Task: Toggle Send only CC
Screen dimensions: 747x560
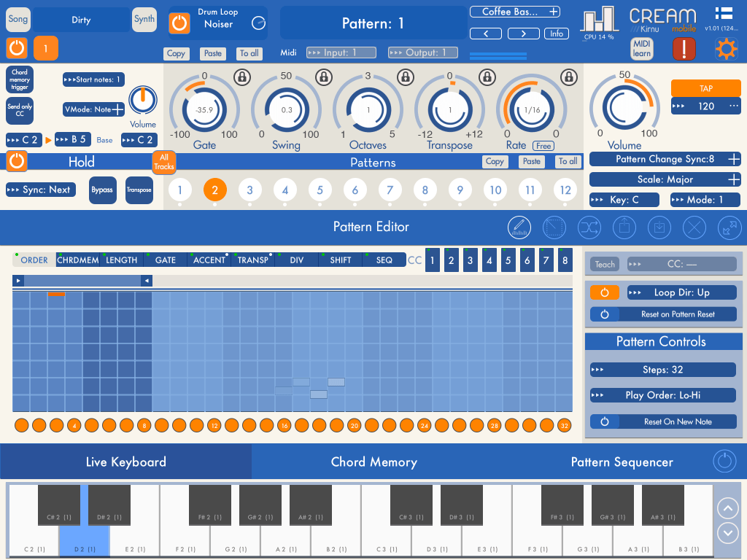Action: pos(20,111)
